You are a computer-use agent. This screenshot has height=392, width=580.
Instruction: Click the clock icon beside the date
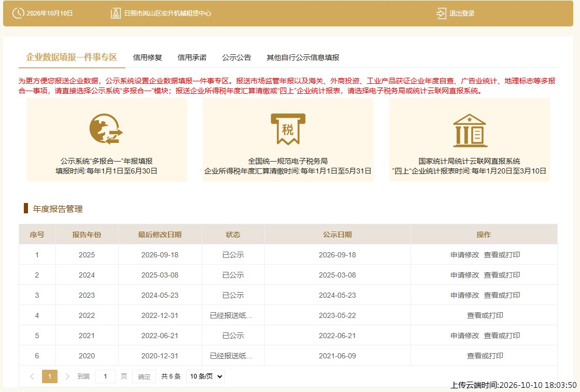coord(18,13)
